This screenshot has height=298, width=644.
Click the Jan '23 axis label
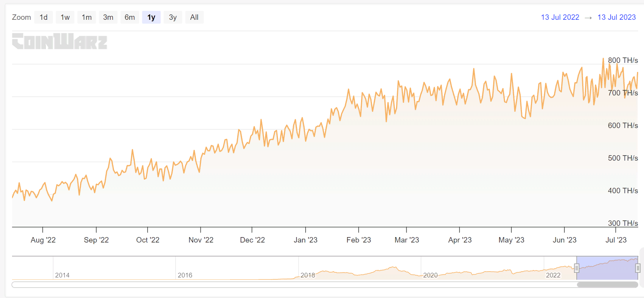click(x=305, y=240)
